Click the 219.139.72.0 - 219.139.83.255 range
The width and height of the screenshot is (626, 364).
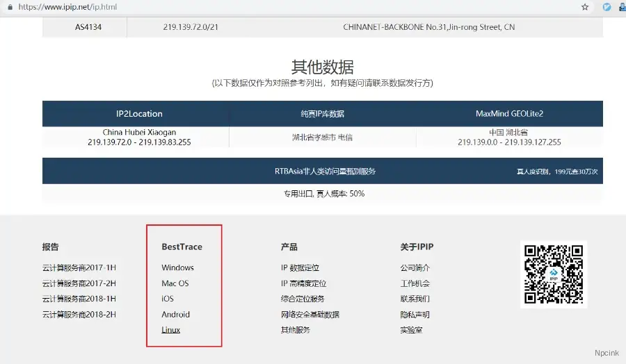pos(139,142)
